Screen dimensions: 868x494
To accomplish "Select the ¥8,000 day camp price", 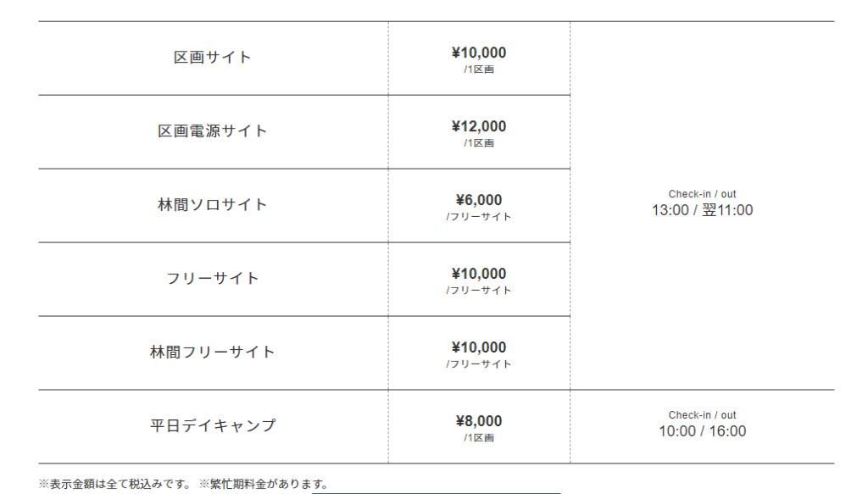I will (479, 421).
